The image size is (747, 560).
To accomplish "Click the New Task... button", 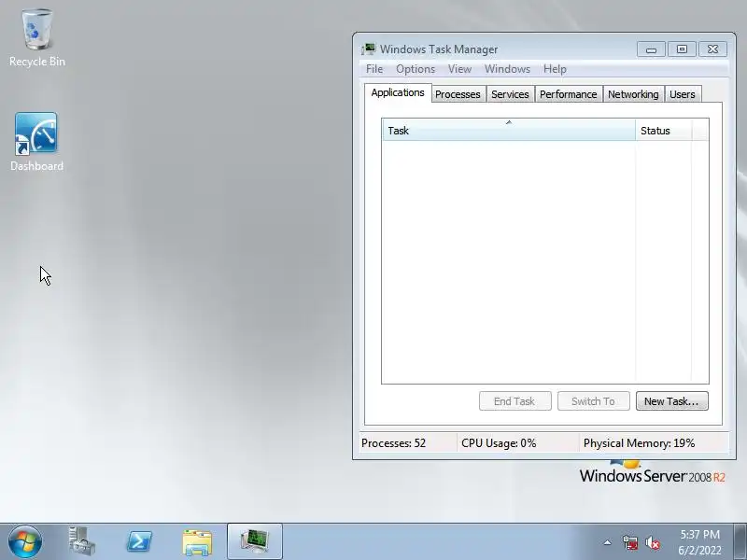I will coord(671,401).
